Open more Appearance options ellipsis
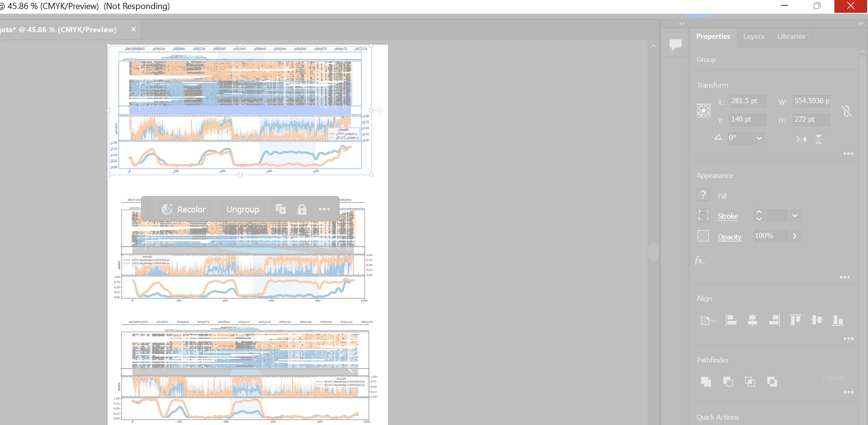The image size is (868, 425). point(845,277)
